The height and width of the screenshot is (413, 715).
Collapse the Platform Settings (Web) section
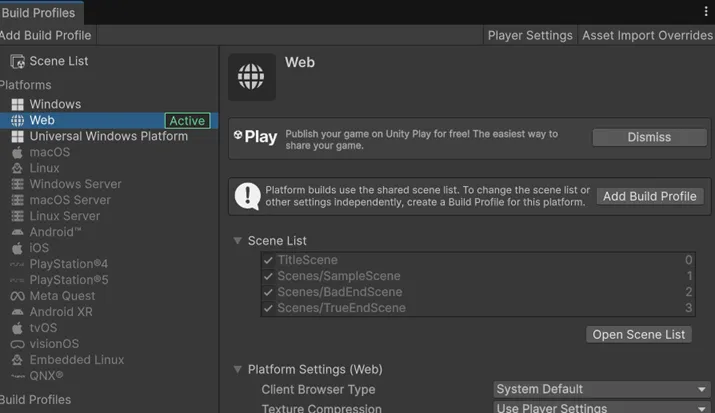point(238,369)
